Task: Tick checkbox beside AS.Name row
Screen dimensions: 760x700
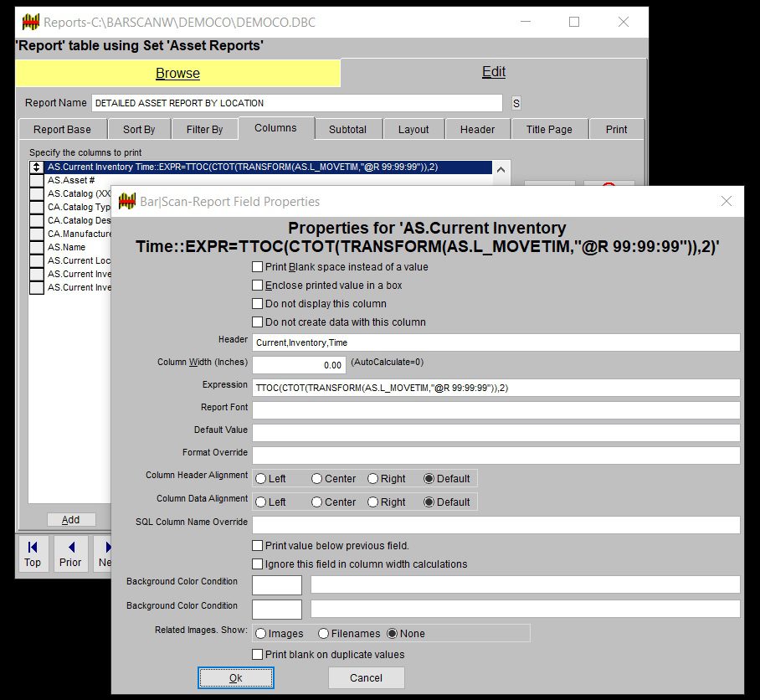Action: [x=36, y=247]
